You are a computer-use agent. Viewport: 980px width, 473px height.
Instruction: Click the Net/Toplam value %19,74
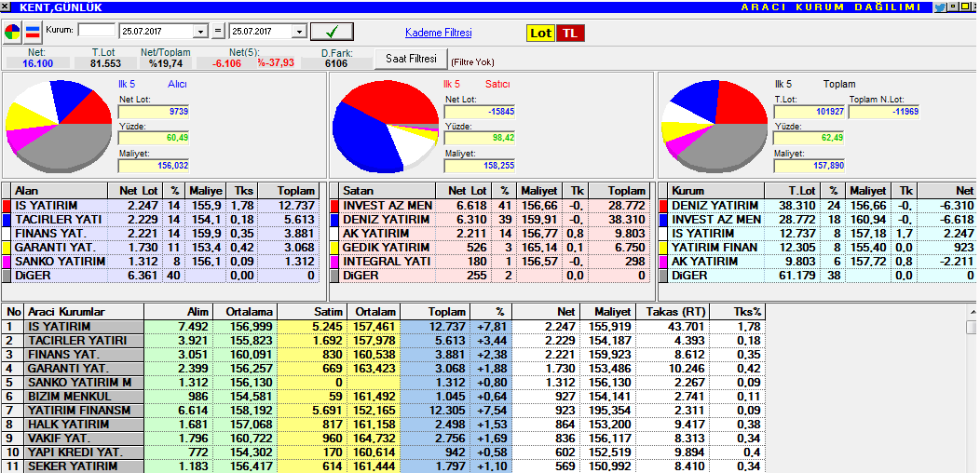coord(166,63)
